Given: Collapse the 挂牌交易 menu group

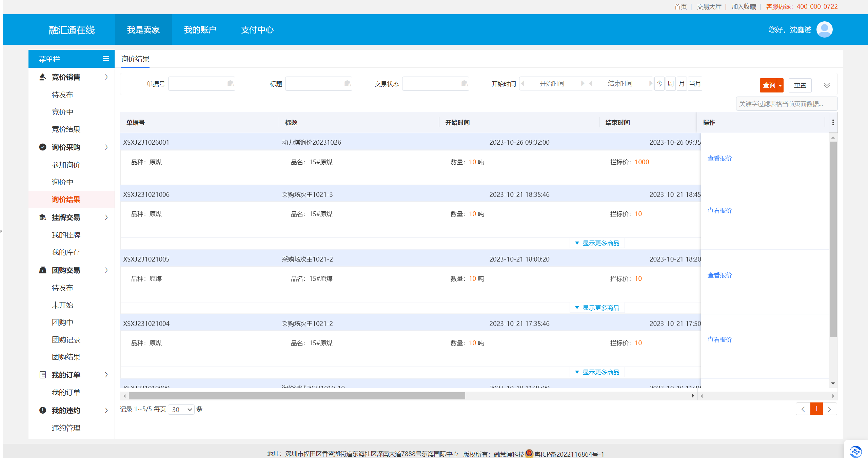Looking at the screenshot, I should pos(106,217).
